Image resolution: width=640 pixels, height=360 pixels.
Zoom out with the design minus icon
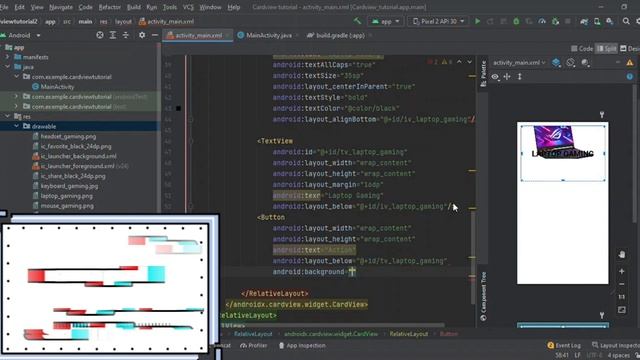[622, 284]
